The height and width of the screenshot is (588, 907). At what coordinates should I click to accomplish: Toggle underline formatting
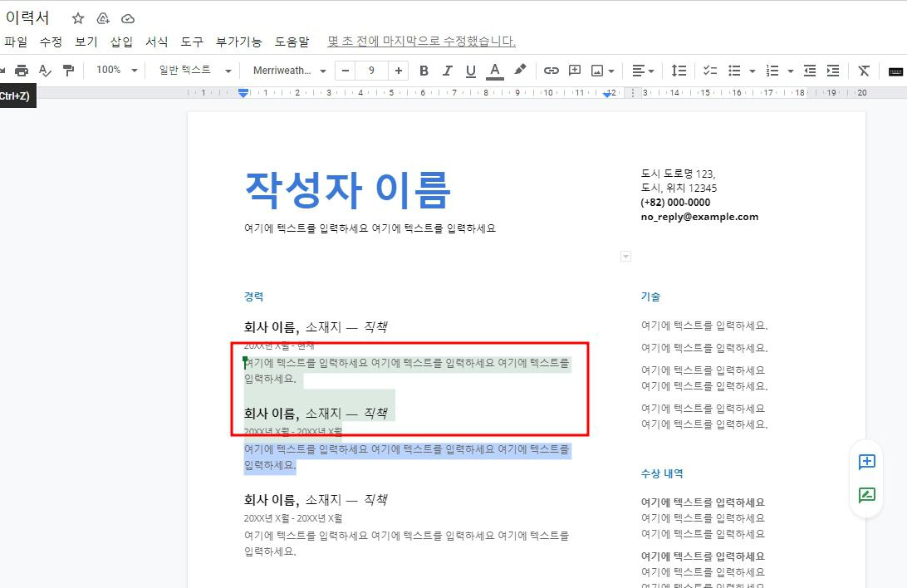[x=471, y=71]
